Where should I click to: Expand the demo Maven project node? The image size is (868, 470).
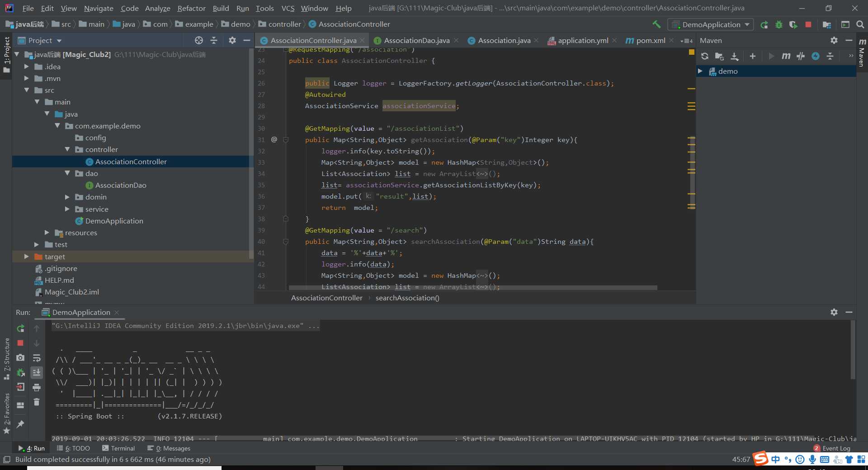[x=700, y=71]
